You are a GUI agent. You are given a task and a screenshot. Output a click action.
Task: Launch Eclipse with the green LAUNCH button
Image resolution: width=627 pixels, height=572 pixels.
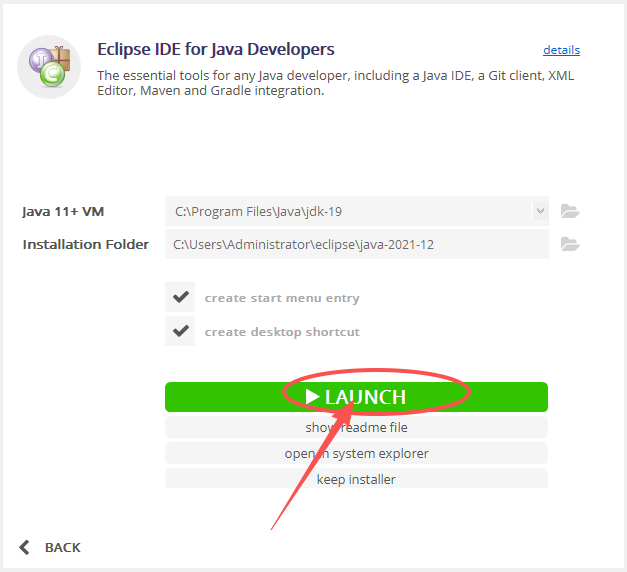(x=356, y=397)
